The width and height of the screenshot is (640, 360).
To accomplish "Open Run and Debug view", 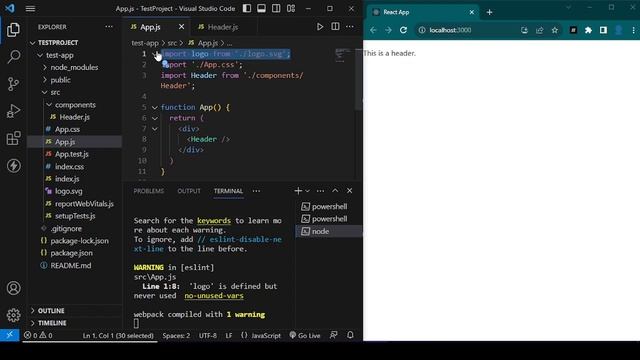I will click(13, 111).
